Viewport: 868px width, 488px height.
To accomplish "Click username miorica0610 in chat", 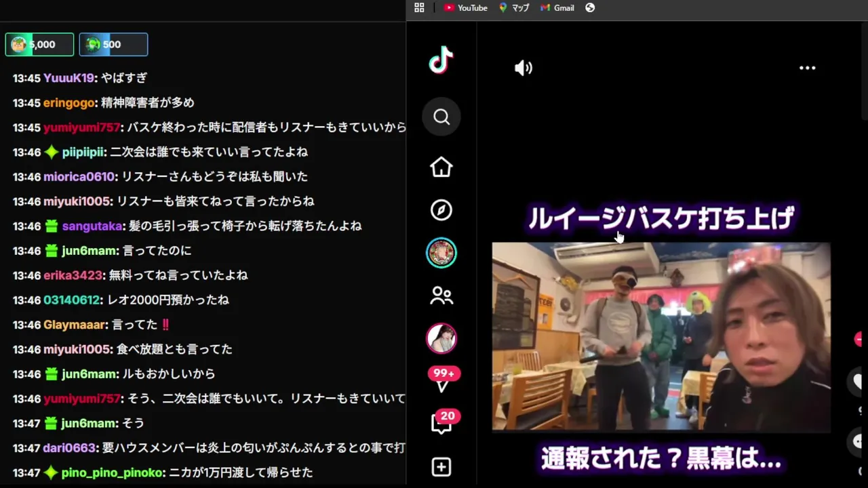I will [x=79, y=176].
